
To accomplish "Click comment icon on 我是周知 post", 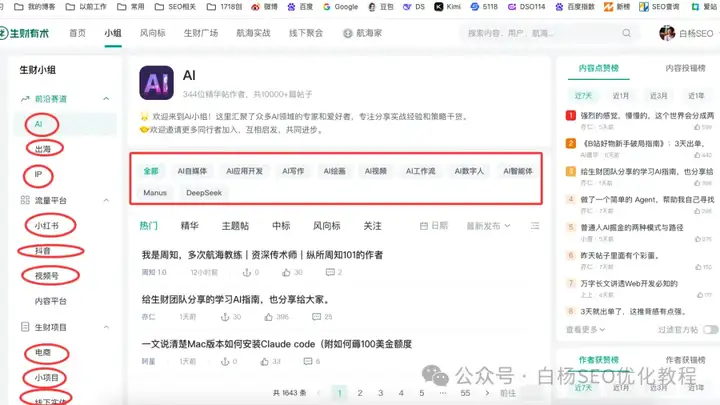I will 330,272.
